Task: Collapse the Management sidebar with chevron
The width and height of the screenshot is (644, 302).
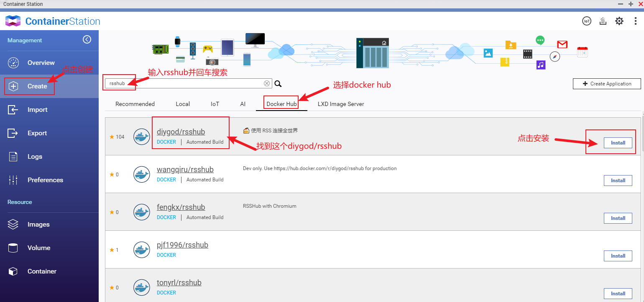Action: tap(87, 39)
